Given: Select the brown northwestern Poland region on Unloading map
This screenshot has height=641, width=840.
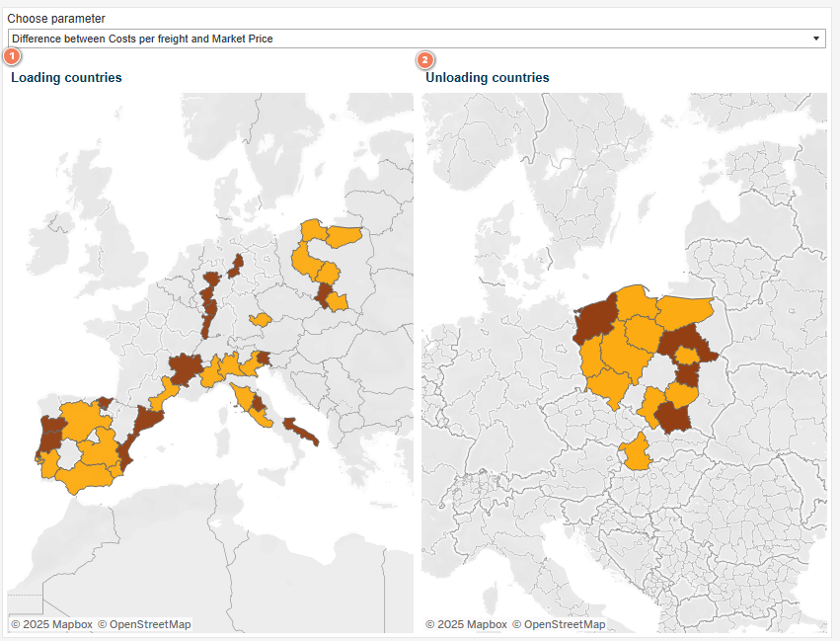Looking at the screenshot, I should point(594,319).
